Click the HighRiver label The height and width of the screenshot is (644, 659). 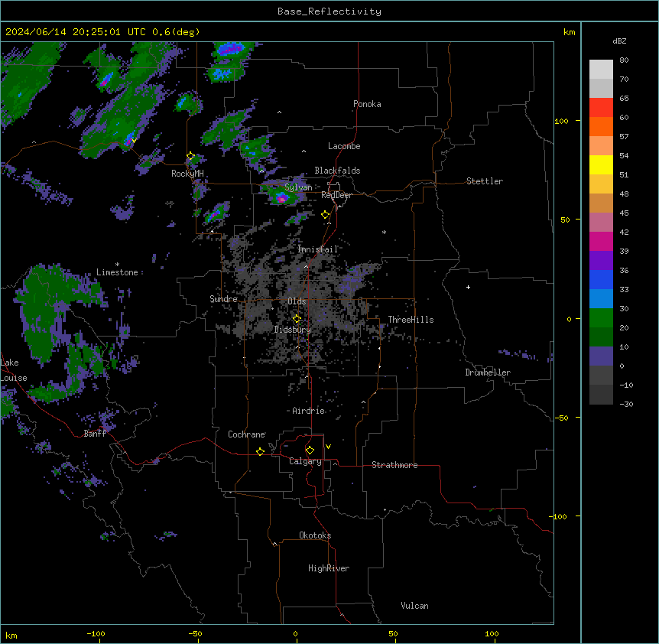329,568
